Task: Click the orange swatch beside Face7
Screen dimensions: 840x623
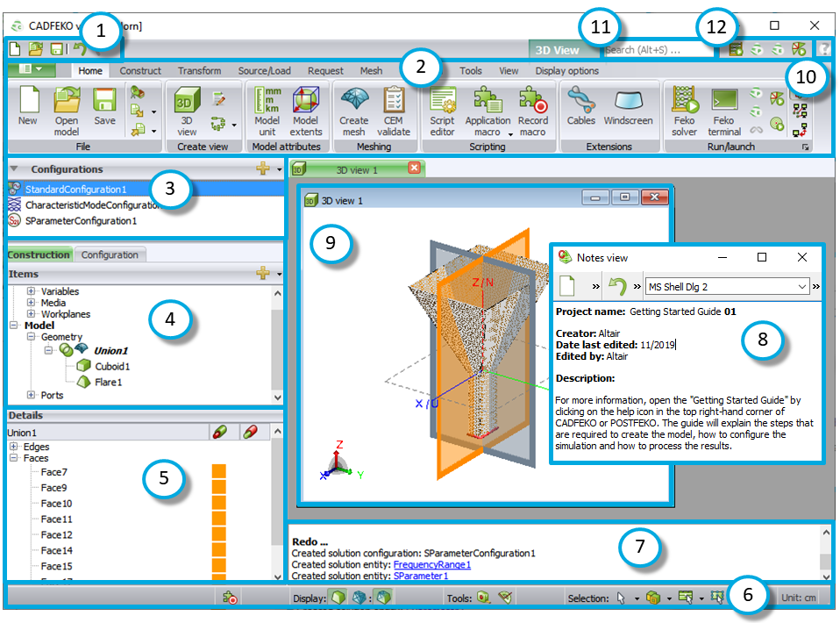Action: [218, 472]
